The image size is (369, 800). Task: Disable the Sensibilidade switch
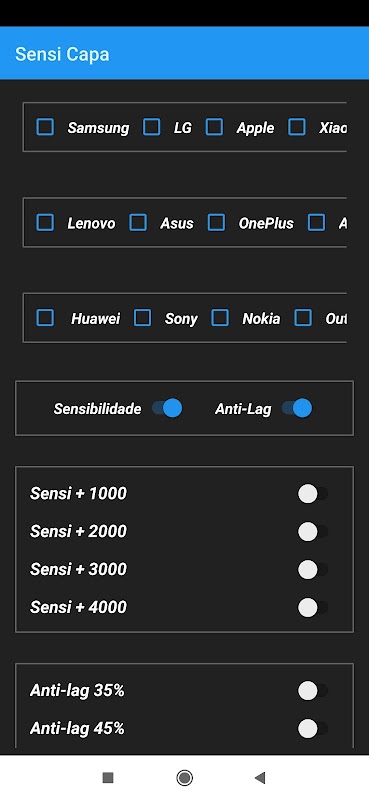pyautogui.click(x=167, y=408)
